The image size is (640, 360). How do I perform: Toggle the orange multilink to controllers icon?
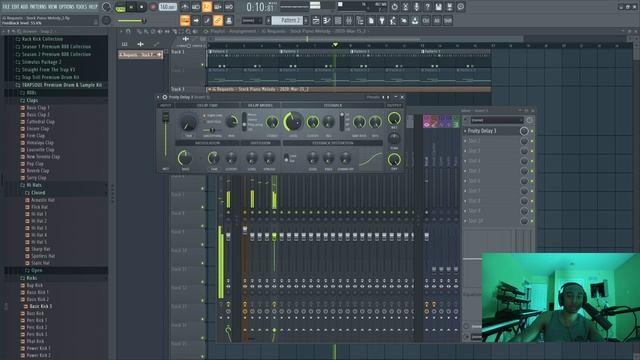218,20
